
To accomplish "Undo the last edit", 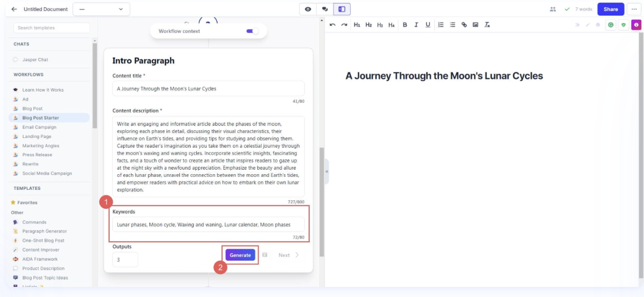I will point(333,24).
